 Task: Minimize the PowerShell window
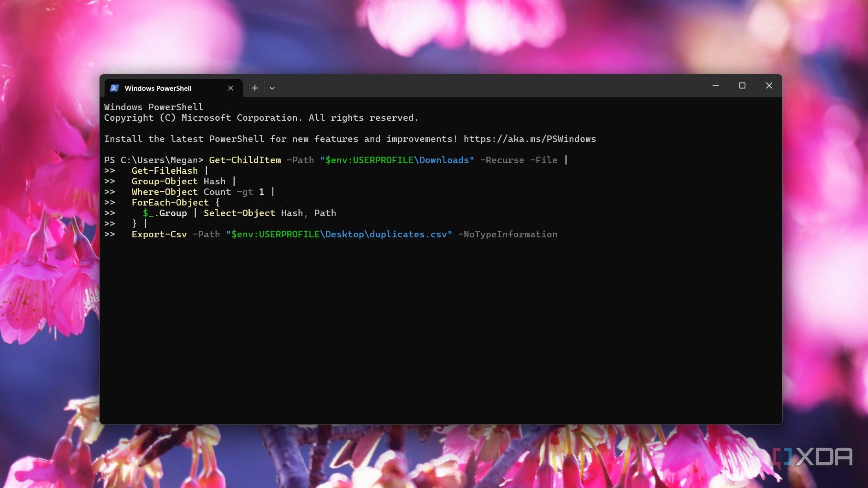tap(715, 86)
